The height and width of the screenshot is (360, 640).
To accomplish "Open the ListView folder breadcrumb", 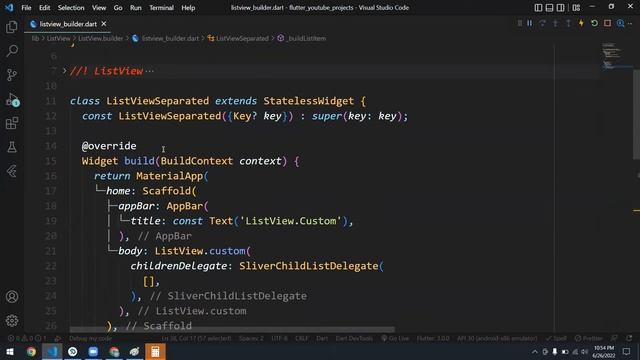I will coord(59,38).
